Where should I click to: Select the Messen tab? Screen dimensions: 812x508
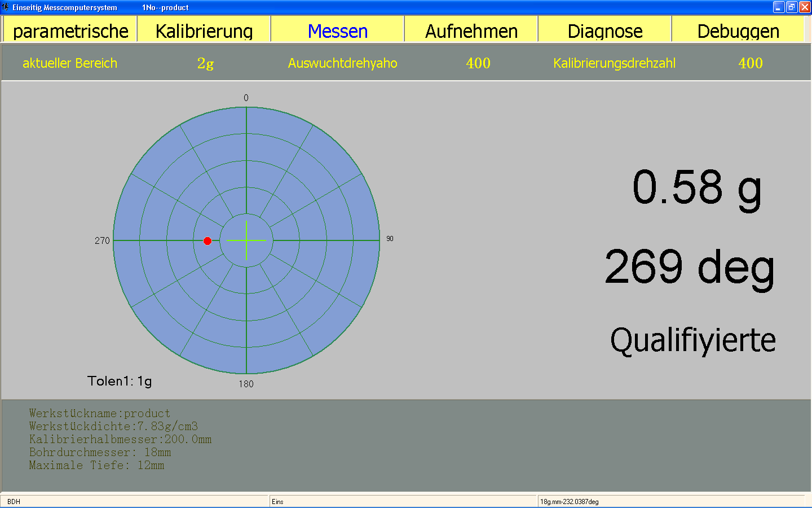point(337,30)
